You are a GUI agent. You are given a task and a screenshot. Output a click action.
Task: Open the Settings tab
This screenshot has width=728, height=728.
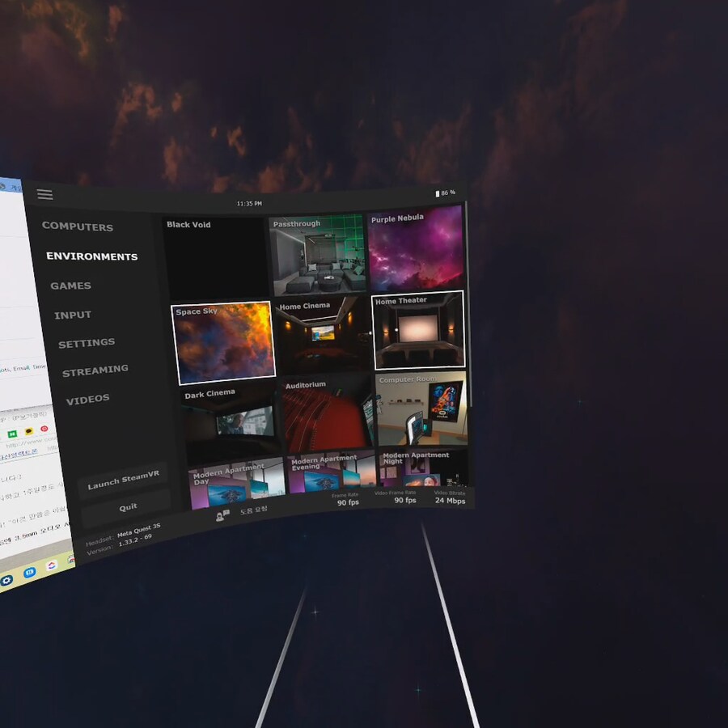(x=86, y=343)
